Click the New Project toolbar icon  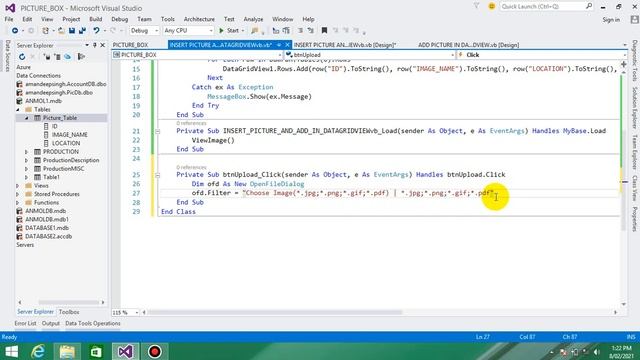pyautogui.click(x=45, y=31)
